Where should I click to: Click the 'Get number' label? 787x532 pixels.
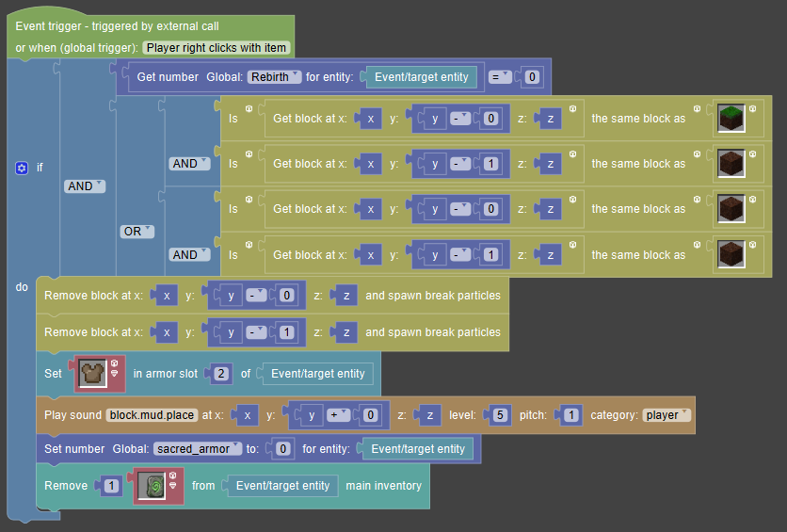(168, 77)
